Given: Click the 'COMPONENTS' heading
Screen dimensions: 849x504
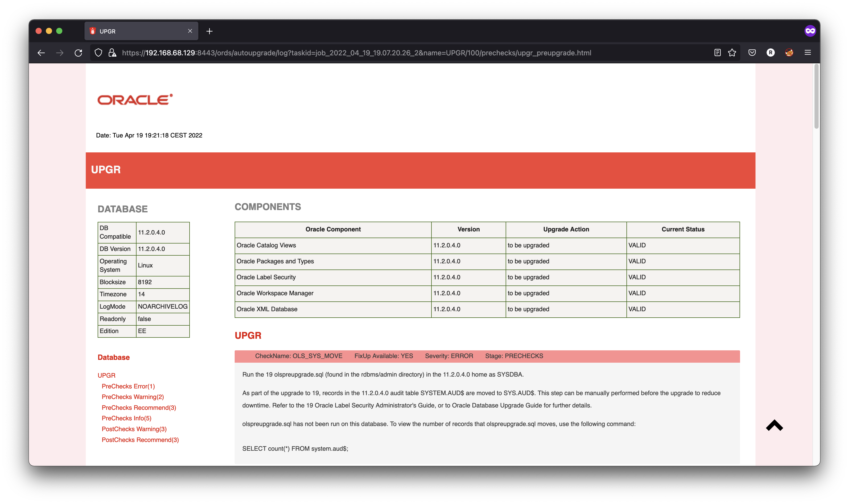Looking at the screenshot, I should click(267, 207).
